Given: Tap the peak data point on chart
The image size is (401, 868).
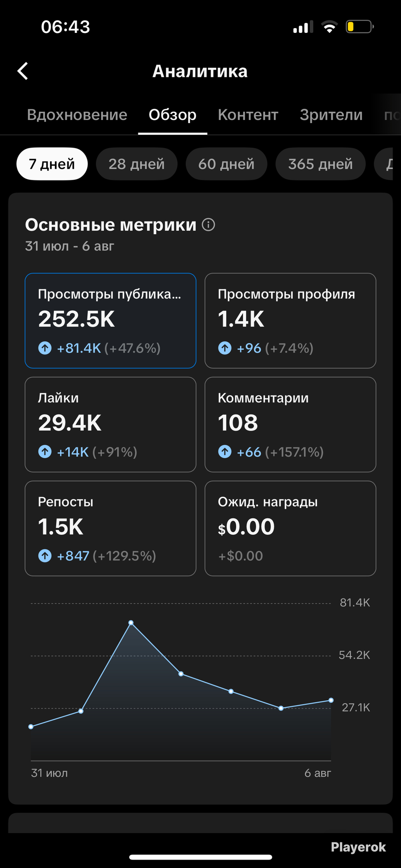Looking at the screenshot, I should (131, 623).
